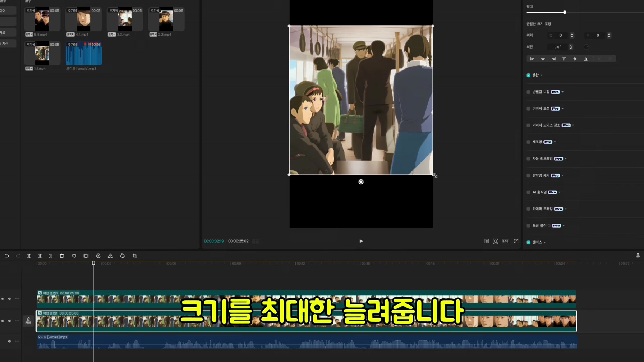644x362 pixels.
Task: Click the shield Marker icon
Action: point(74,256)
